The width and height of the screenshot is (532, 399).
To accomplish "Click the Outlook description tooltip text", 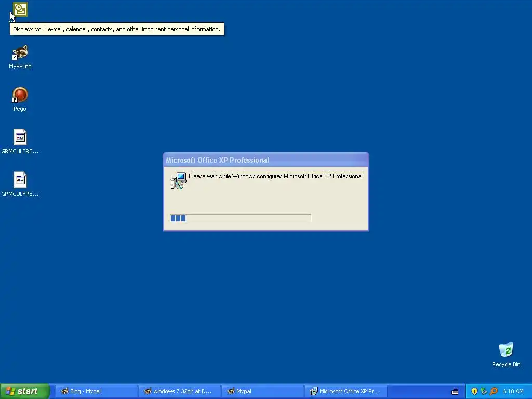I will click(x=116, y=29).
